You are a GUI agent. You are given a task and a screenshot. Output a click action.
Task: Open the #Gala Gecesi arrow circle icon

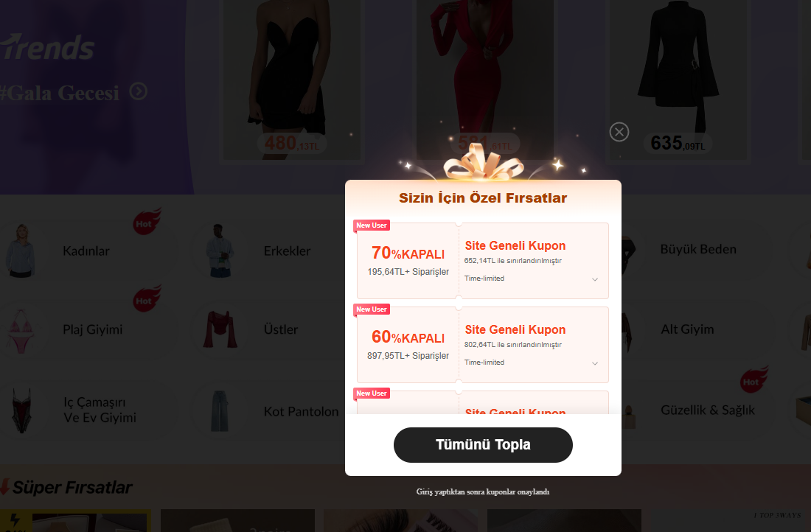click(x=138, y=91)
